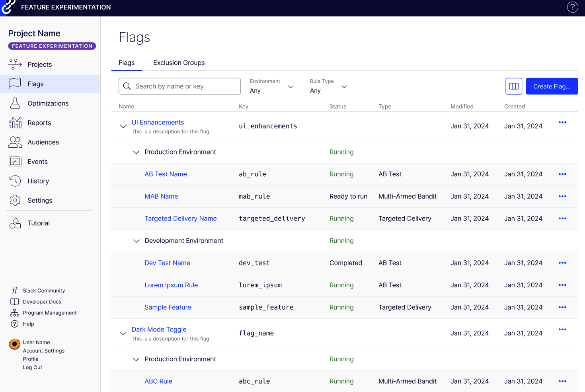Focus the Search by name or key field
This screenshot has width=585, height=392.
[x=179, y=86]
